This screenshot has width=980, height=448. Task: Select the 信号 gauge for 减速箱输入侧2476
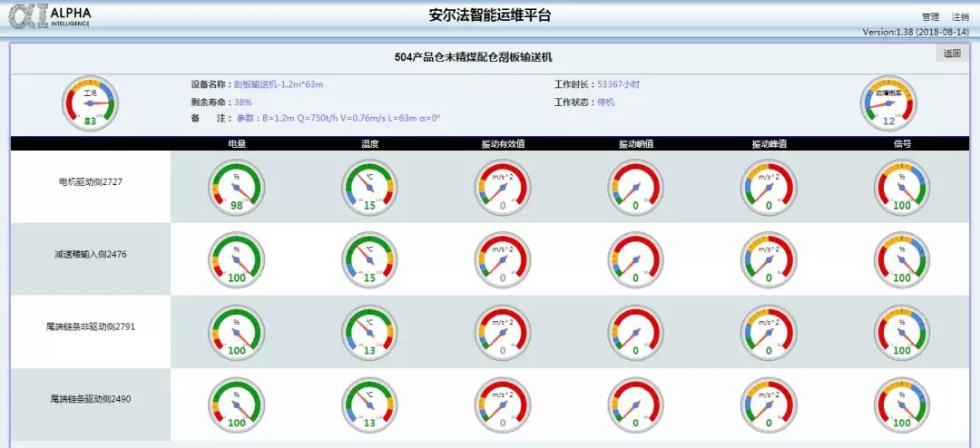tap(901, 259)
